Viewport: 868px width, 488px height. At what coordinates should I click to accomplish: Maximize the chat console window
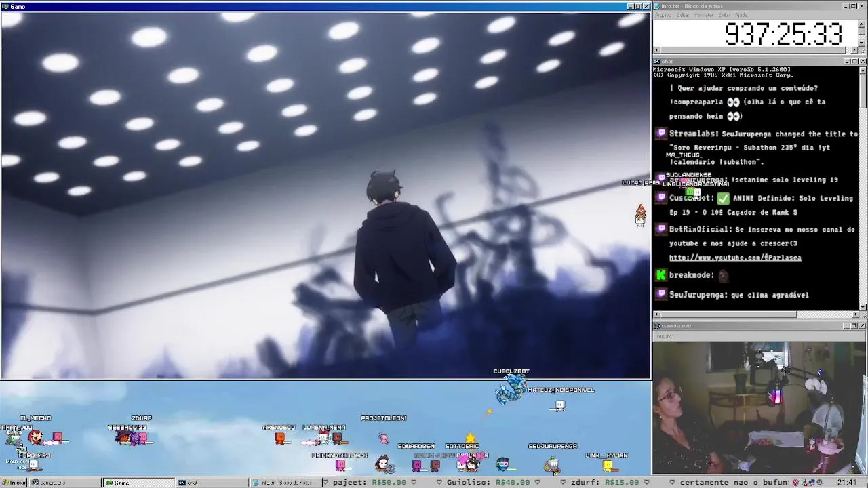coord(854,61)
